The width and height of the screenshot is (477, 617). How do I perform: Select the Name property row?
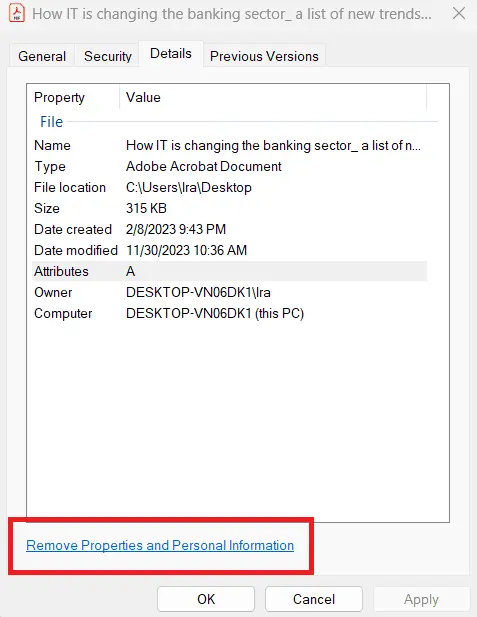229,146
